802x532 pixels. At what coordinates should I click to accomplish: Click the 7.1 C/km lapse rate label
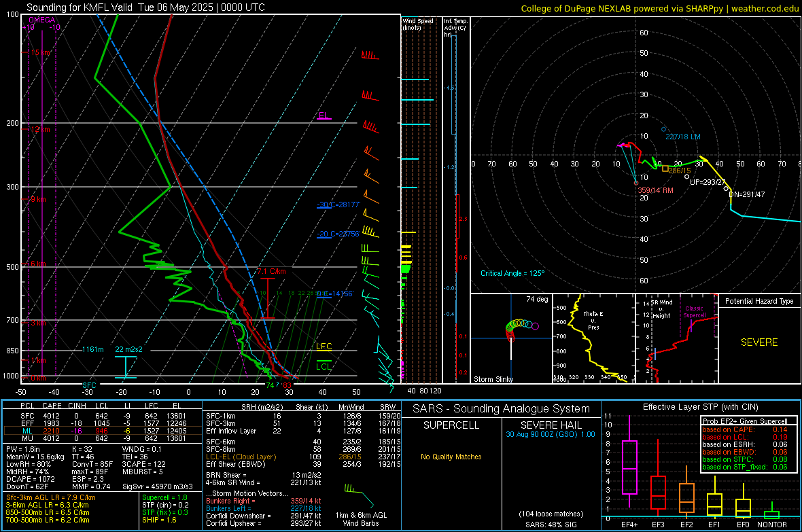(272, 272)
